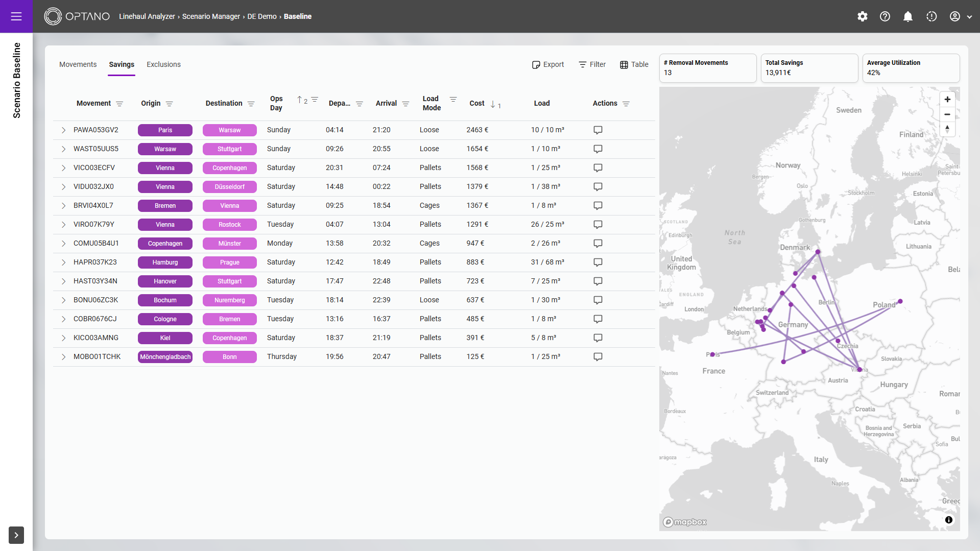
Task: Switch to the Movements tab
Action: [78, 64]
